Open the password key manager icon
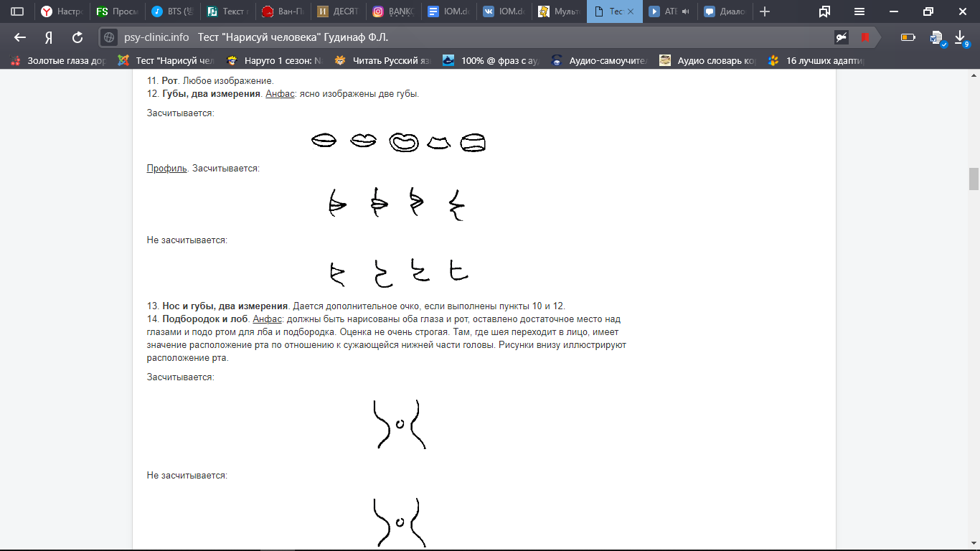 (842, 37)
